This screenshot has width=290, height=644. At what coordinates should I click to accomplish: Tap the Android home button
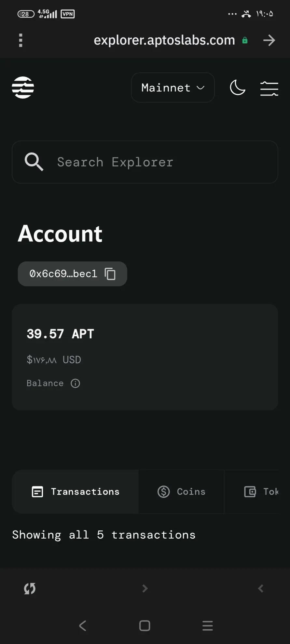(x=145, y=625)
